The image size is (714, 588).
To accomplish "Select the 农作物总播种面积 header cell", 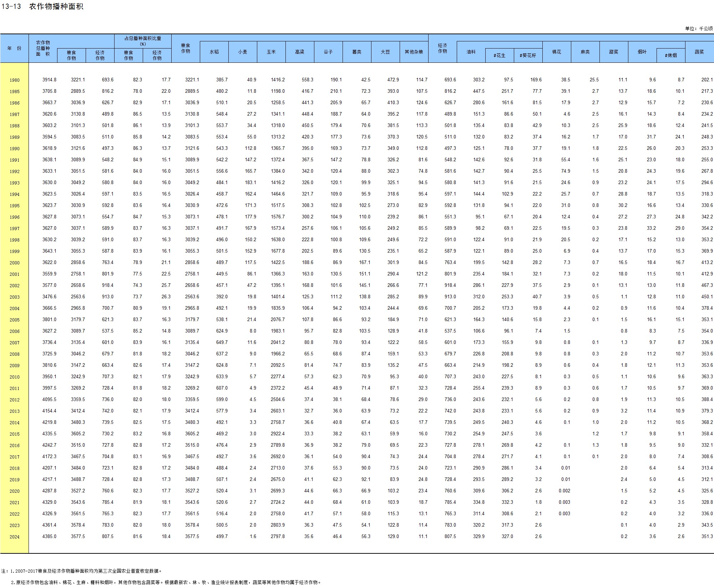I will 43,48.
